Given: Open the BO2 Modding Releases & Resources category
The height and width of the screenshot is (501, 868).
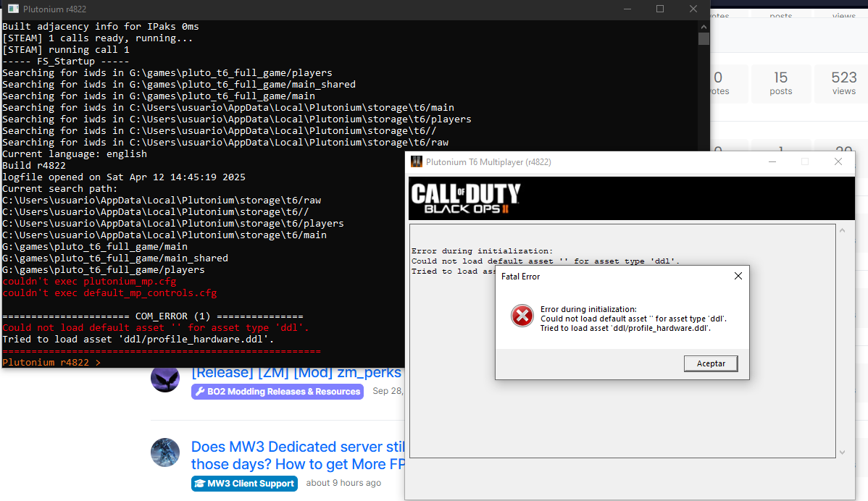Looking at the screenshot, I should [x=277, y=392].
